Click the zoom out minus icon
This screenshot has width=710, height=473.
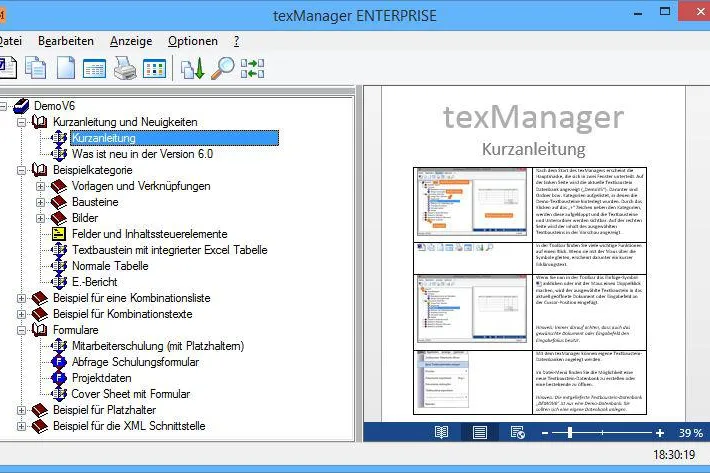545,433
